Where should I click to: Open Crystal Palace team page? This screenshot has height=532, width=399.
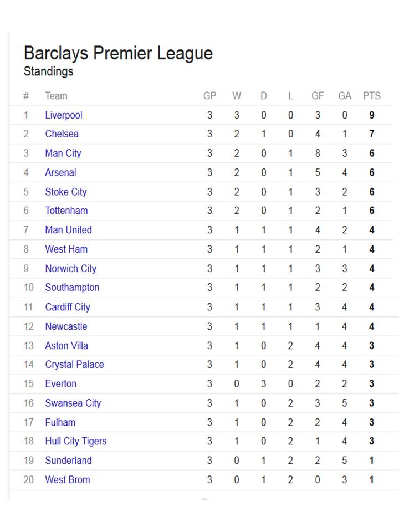point(75,365)
